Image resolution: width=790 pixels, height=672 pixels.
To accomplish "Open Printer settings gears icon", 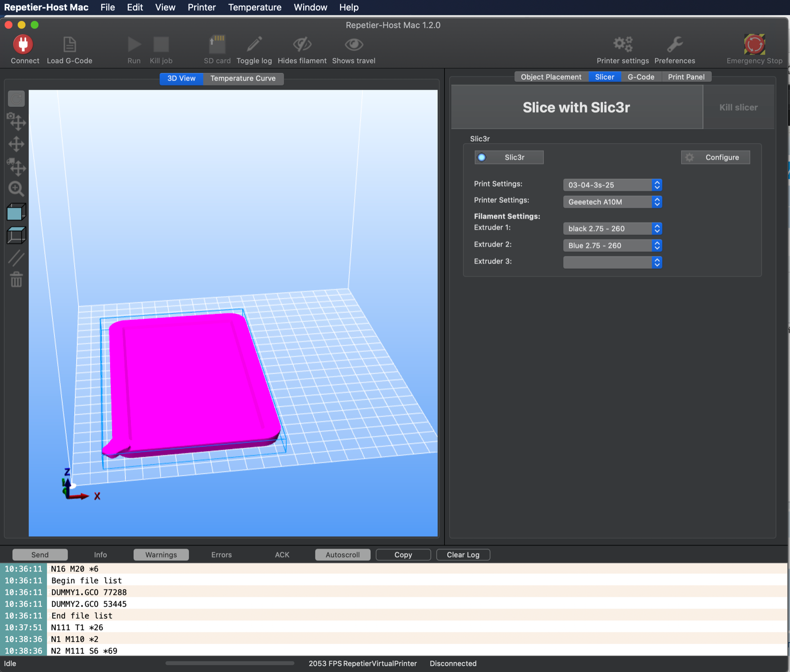I will [x=623, y=45].
